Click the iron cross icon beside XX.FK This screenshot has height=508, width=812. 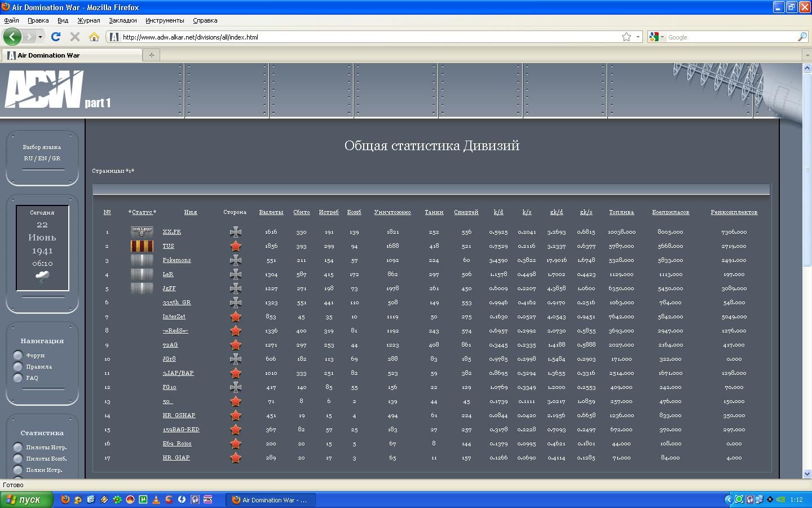(236, 232)
